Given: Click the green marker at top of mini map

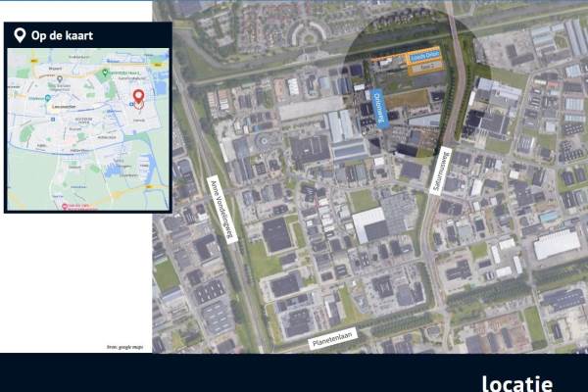Looking at the screenshot, I should 106,73.
